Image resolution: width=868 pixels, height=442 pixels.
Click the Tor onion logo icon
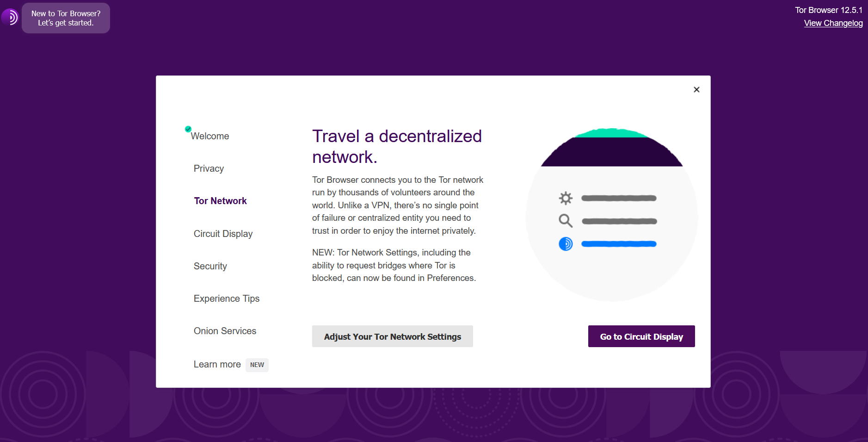tap(10, 17)
